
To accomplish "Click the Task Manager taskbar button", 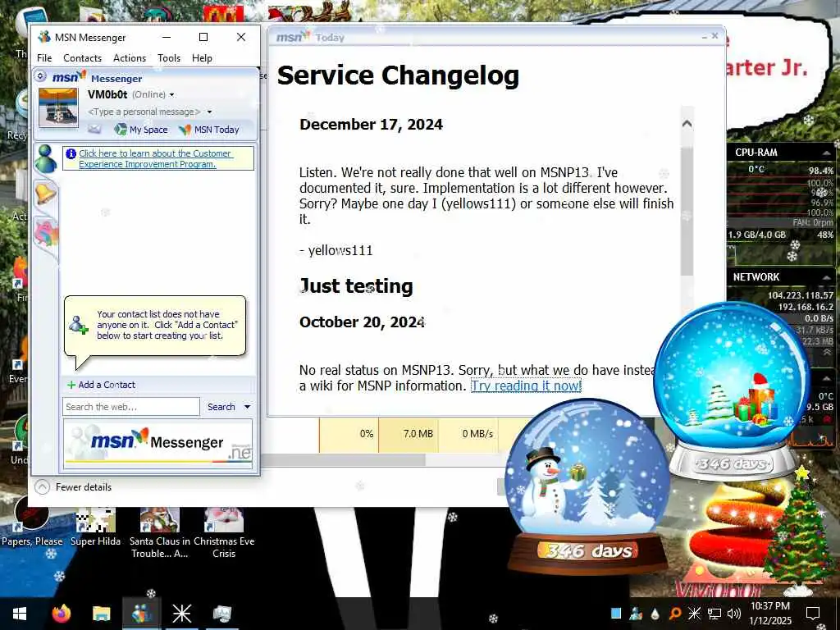I will click(221, 614).
